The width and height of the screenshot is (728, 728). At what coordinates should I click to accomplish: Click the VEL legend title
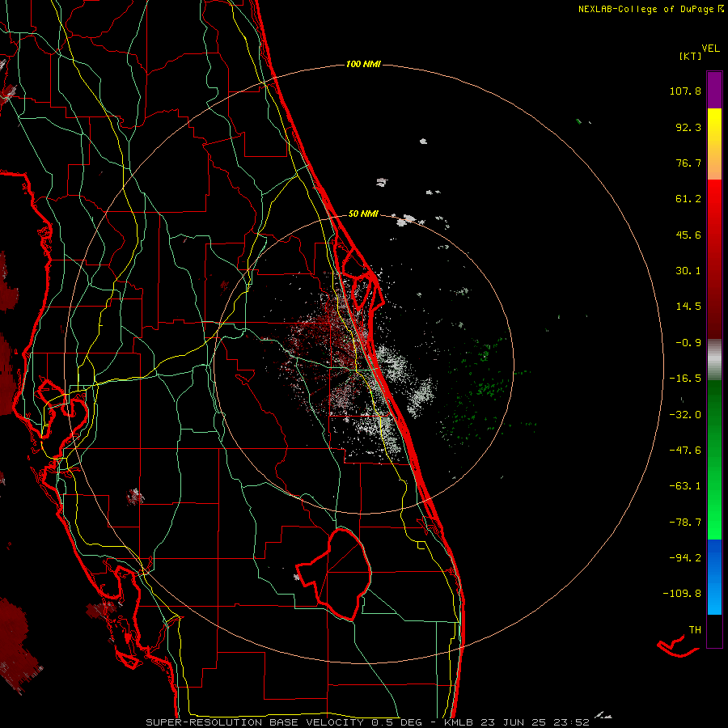point(710,49)
